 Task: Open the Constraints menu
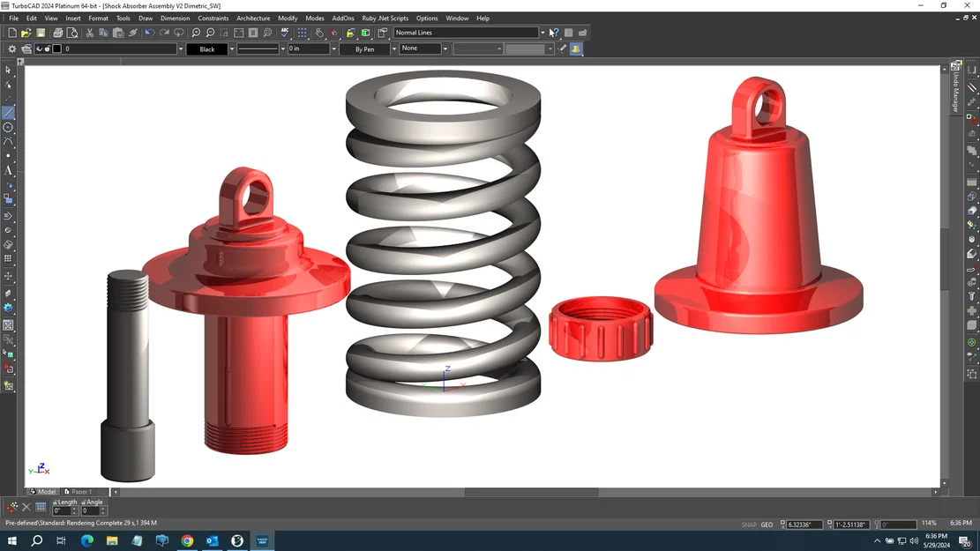click(213, 18)
